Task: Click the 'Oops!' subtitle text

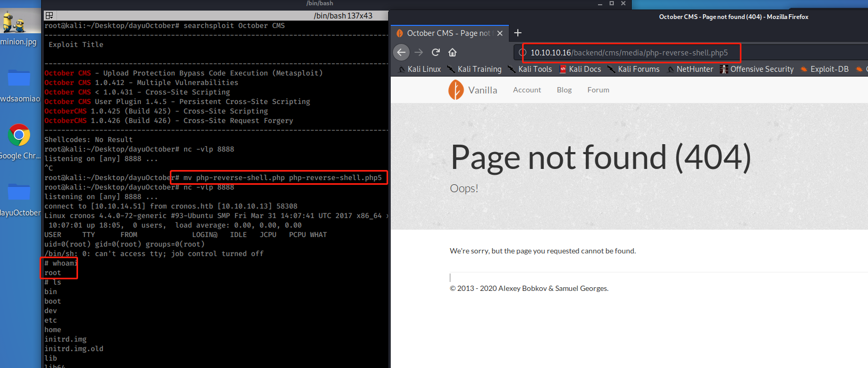Action: (464, 188)
